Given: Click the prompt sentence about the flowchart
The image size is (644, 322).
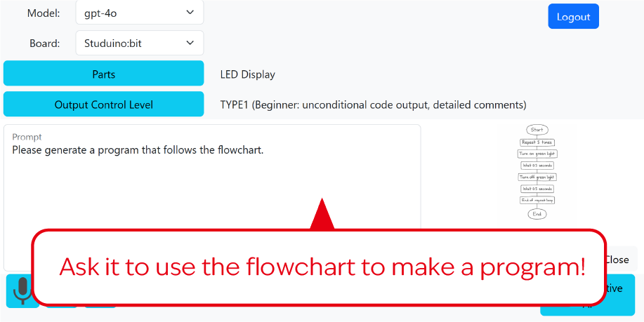Looking at the screenshot, I should click(x=138, y=150).
